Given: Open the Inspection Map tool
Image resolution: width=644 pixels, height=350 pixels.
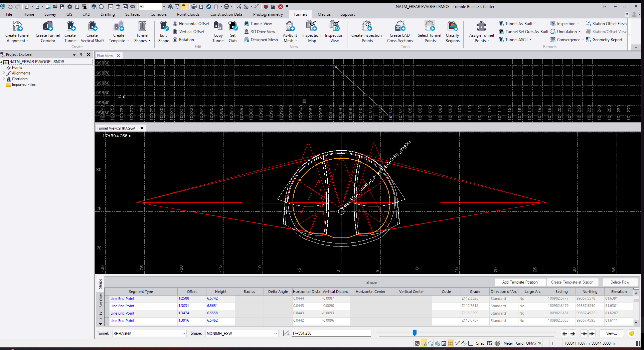Looking at the screenshot, I should point(311,26).
